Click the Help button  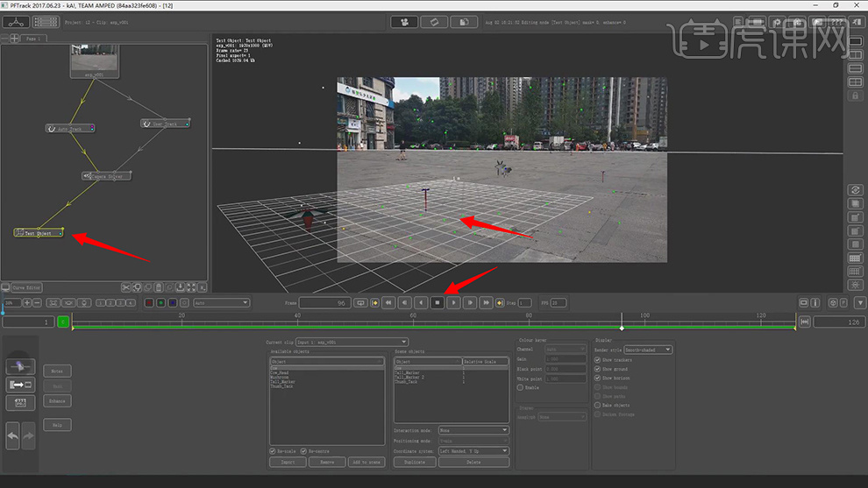click(x=57, y=425)
